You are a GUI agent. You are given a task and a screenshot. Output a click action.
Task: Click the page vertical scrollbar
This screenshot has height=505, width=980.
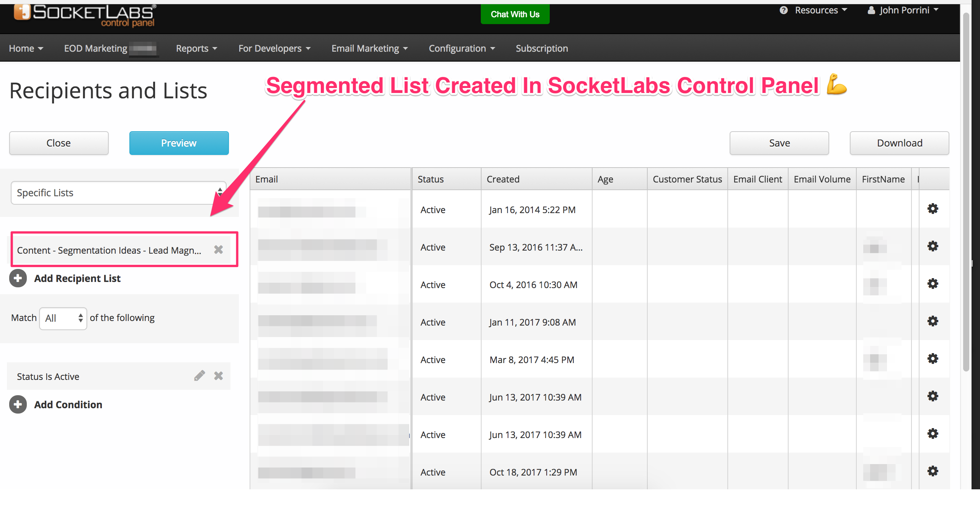click(966, 191)
